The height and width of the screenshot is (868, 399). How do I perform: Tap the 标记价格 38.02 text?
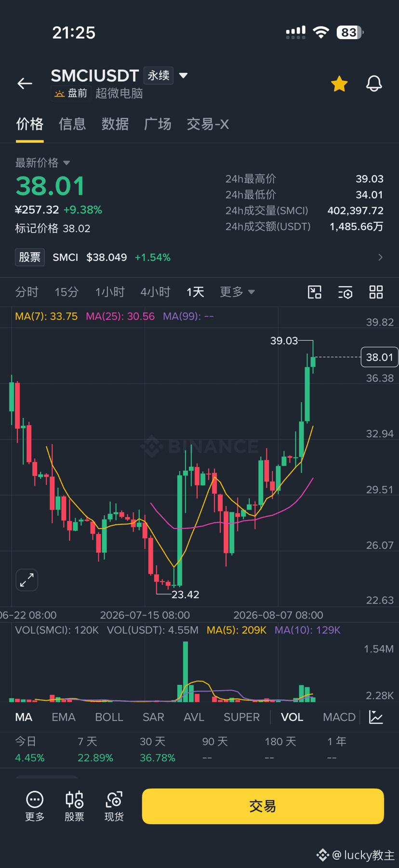point(53,228)
